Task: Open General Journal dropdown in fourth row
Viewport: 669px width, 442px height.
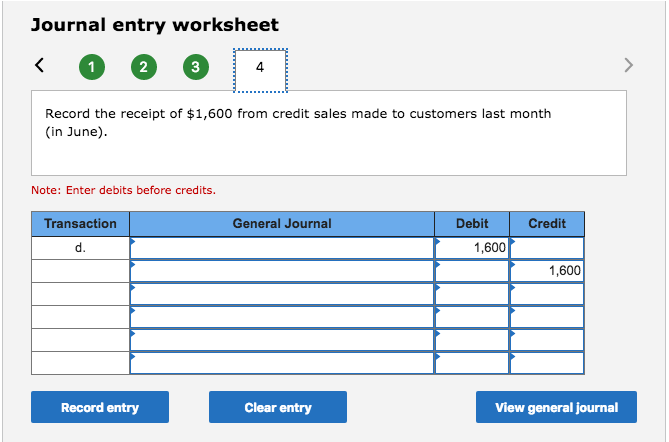Action: tap(282, 317)
